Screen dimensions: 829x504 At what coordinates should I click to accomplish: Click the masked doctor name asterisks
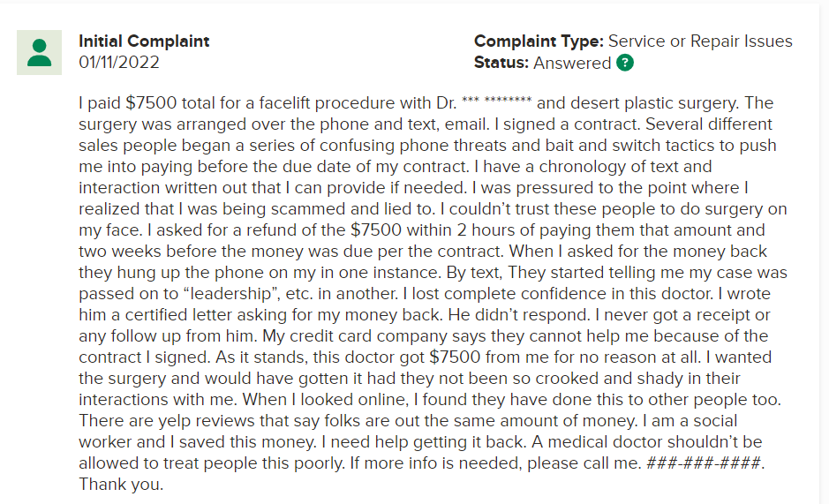click(496, 101)
